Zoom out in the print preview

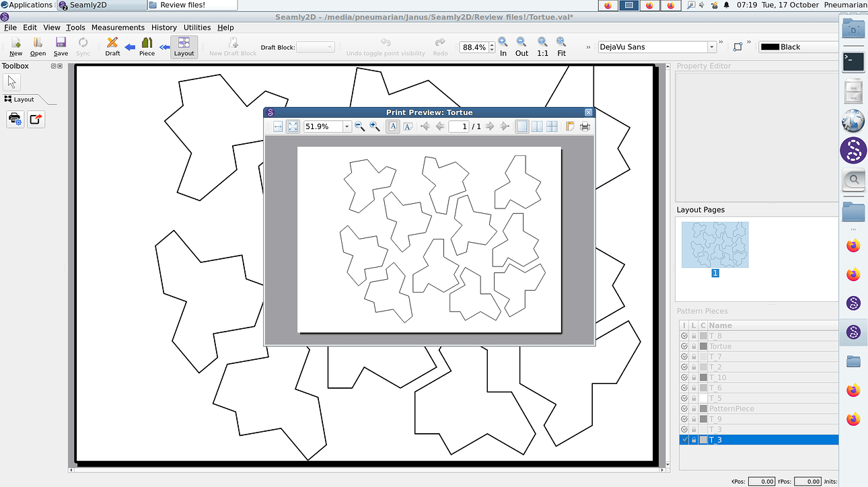pos(359,126)
